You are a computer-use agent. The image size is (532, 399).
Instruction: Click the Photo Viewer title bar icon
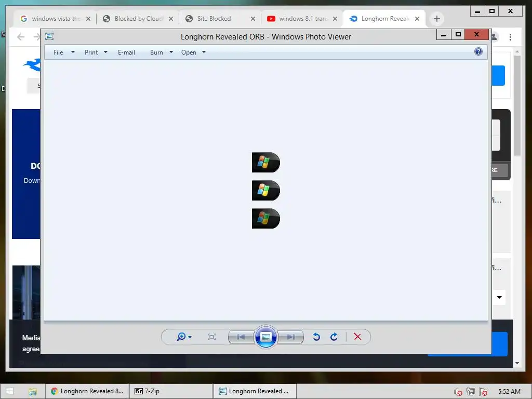point(49,36)
